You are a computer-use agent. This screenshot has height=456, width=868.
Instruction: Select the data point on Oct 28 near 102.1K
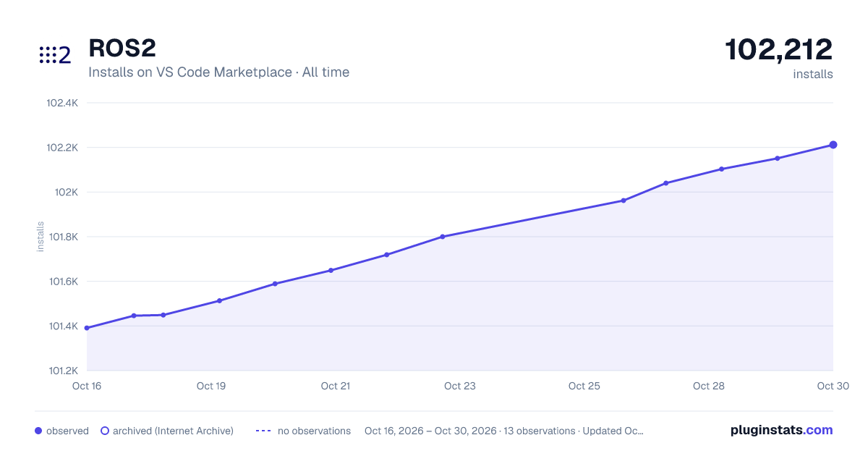click(x=722, y=169)
